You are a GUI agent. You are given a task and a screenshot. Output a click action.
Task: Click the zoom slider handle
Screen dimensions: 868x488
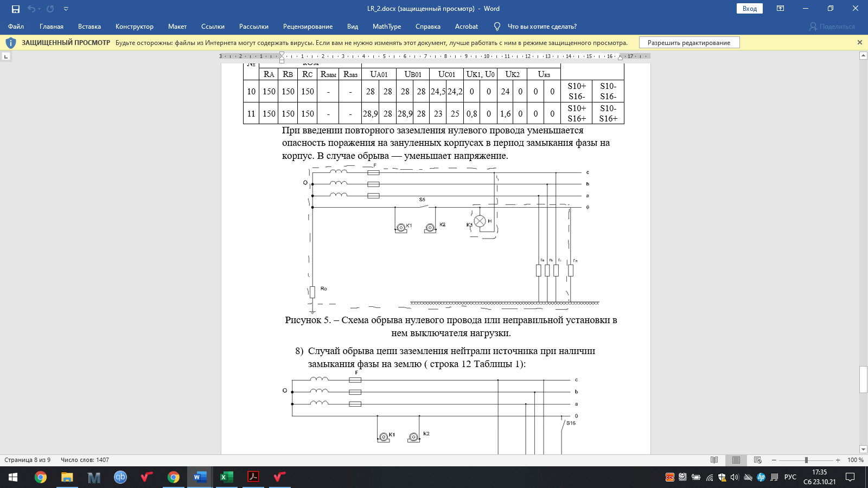point(806,460)
